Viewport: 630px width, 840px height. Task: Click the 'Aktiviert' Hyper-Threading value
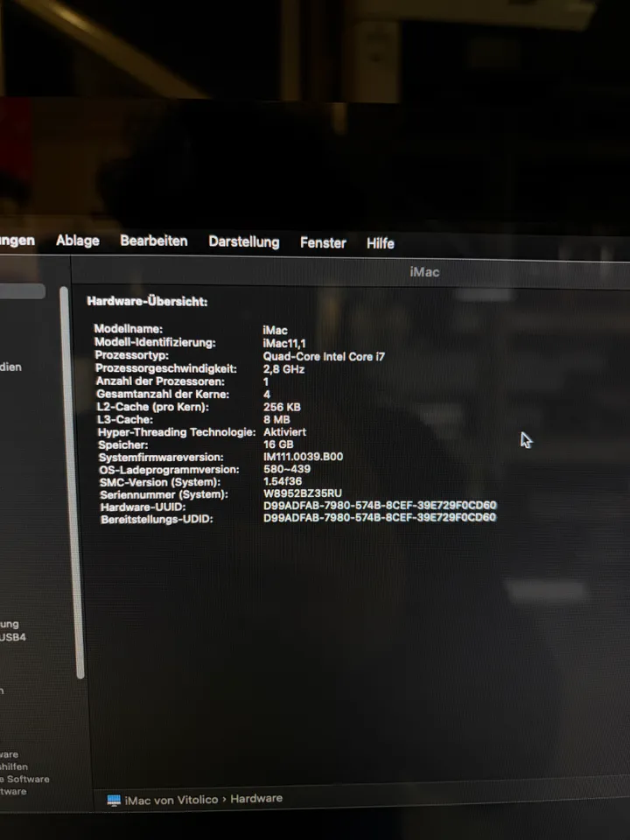click(x=284, y=431)
